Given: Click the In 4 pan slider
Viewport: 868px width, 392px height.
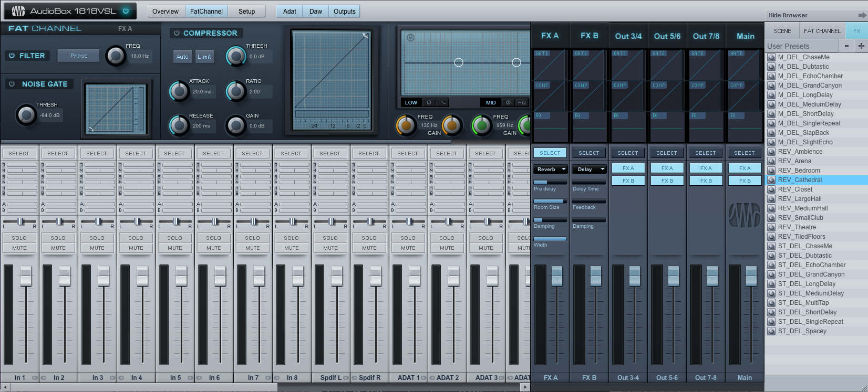Looking at the screenshot, I should [x=137, y=221].
